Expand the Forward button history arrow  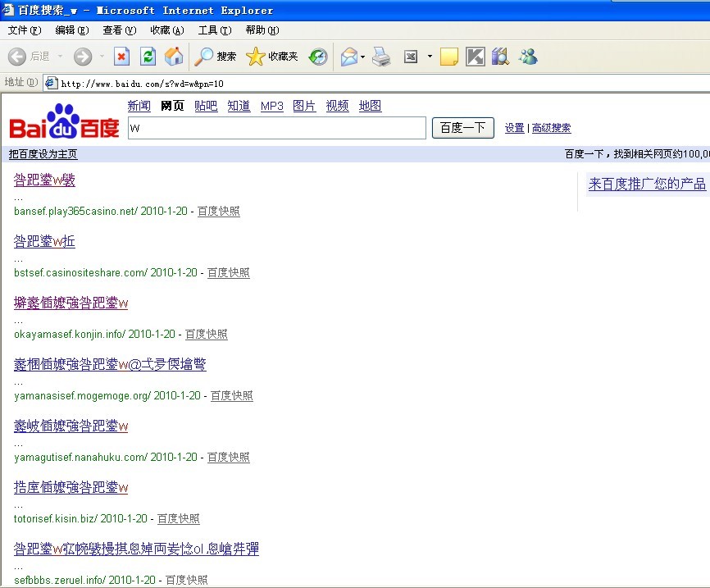click(102, 57)
